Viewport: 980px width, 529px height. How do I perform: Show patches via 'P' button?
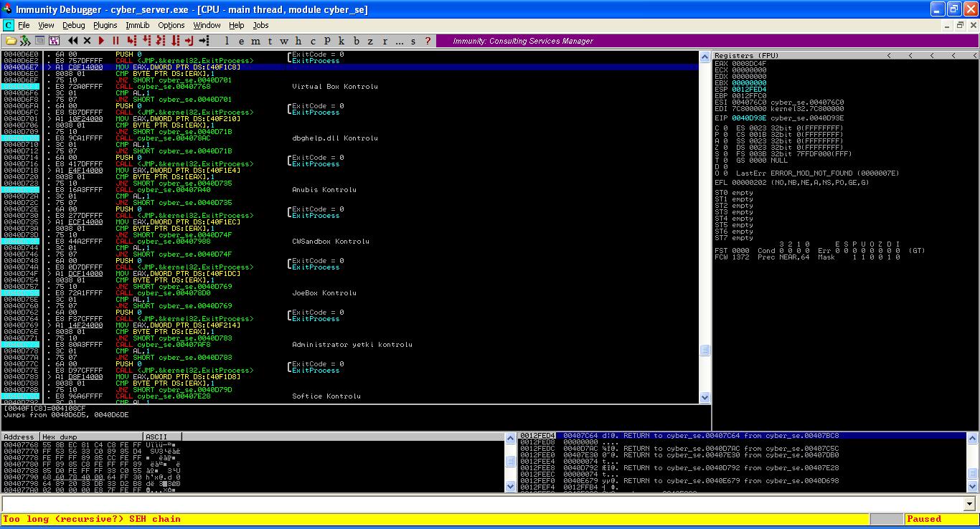(327, 41)
